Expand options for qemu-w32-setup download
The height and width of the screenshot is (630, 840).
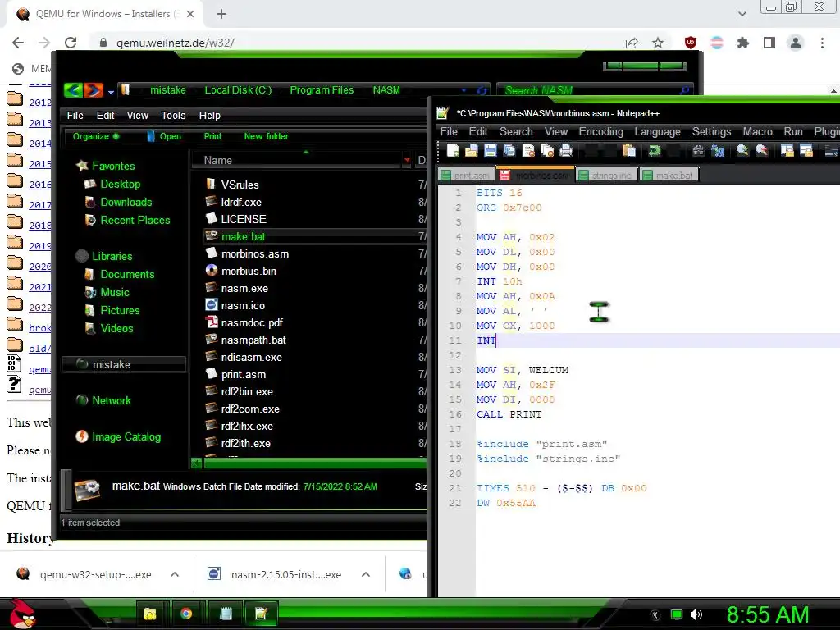point(175,574)
